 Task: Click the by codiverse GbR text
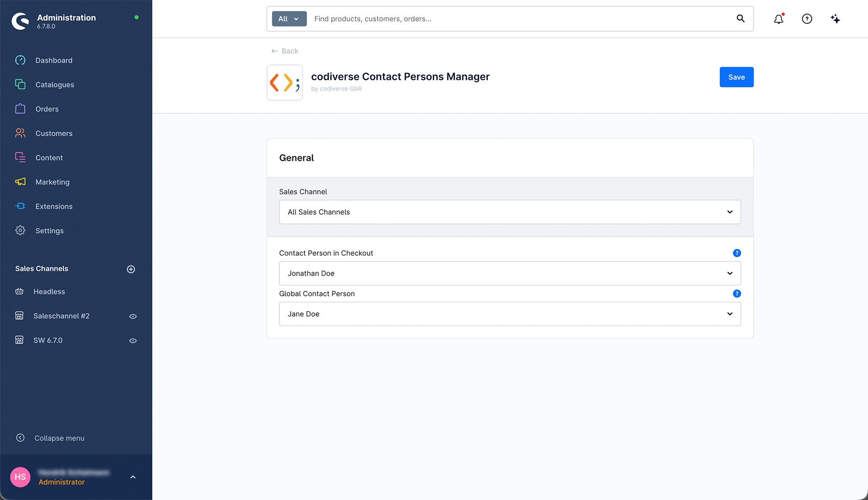coord(336,89)
